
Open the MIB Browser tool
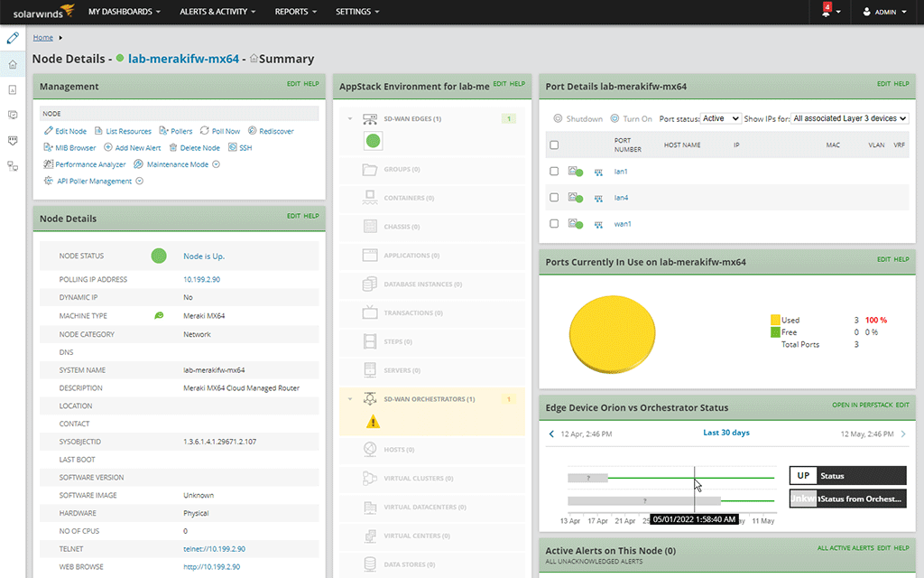(75, 148)
